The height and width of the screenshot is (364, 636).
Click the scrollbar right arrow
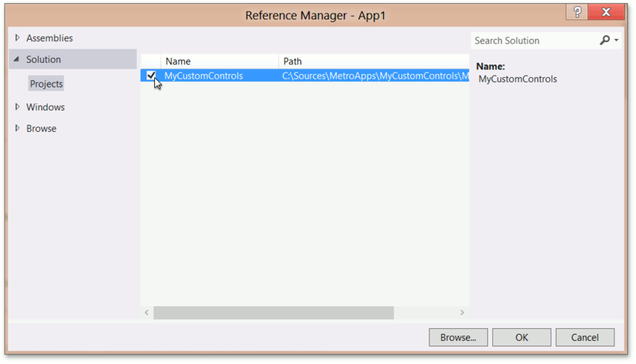(462, 312)
